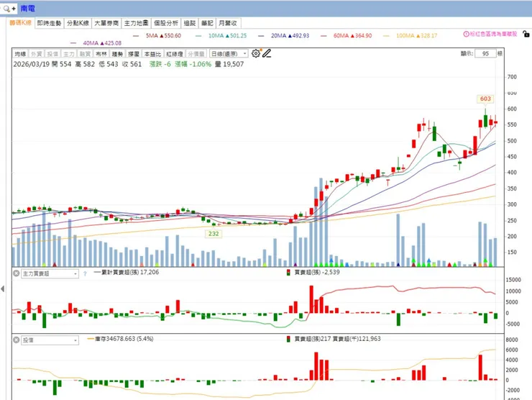The width and height of the screenshot is (532, 400).
Task: Click the 2026/03/19 date in quote line
Action: [x=31, y=64]
